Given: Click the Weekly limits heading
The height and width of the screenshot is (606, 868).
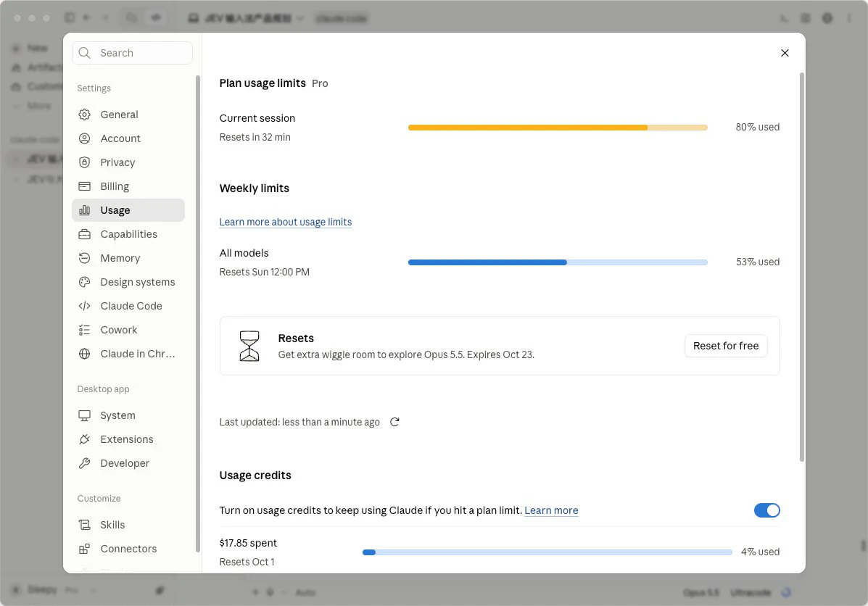Looking at the screenshot, I should pos(254,188).
